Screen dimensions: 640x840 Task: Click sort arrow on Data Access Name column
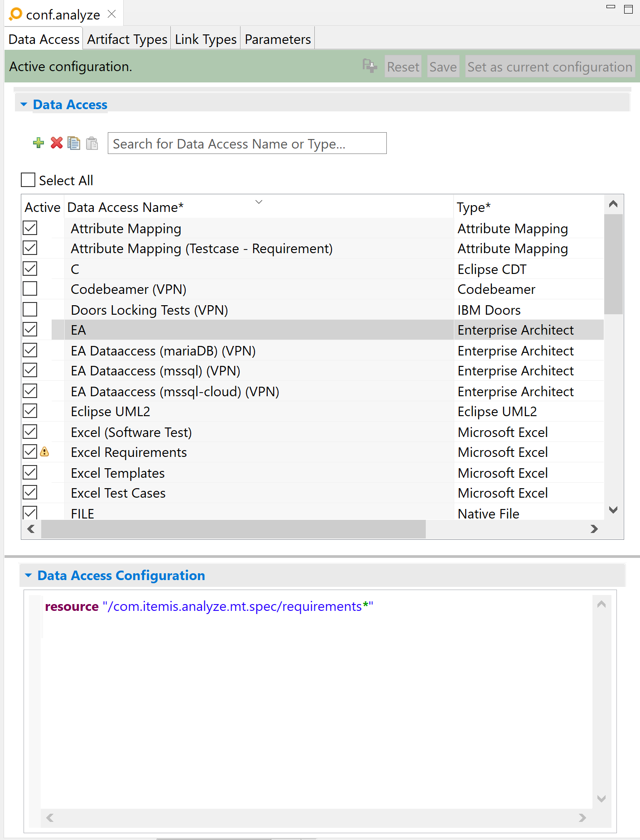[259, 202]
